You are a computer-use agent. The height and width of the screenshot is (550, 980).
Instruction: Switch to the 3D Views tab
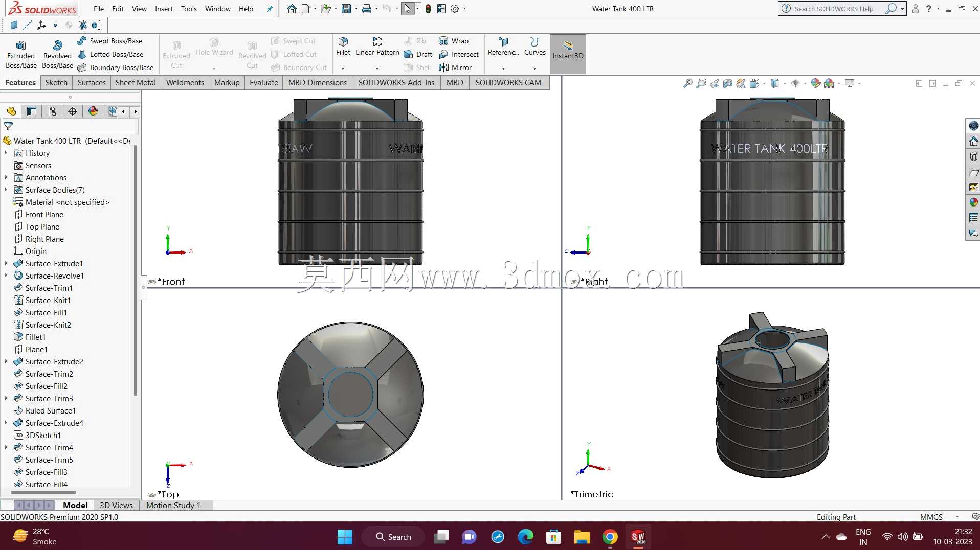click(116, 505)
